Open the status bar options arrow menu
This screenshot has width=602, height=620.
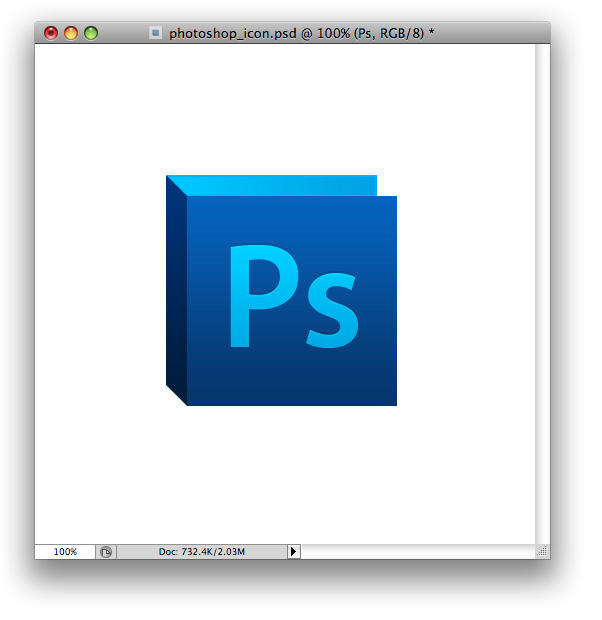(x=293, y=552)
